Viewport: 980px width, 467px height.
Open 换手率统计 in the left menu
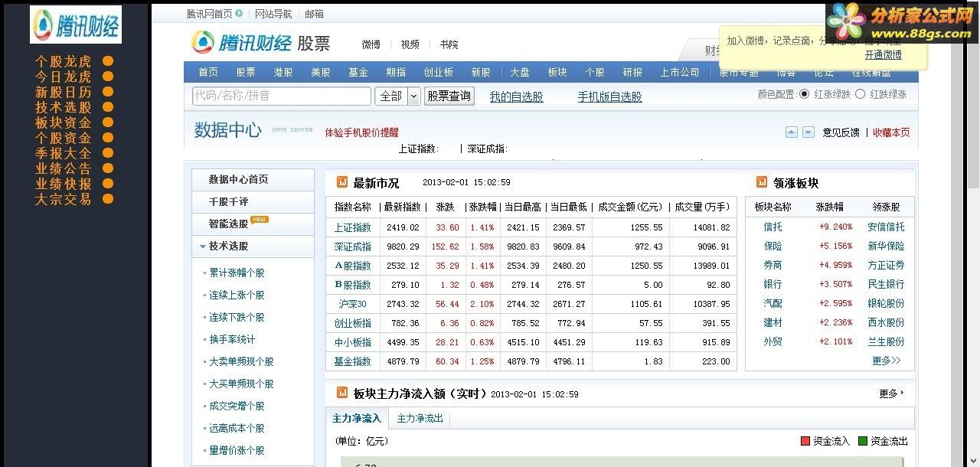232,339
